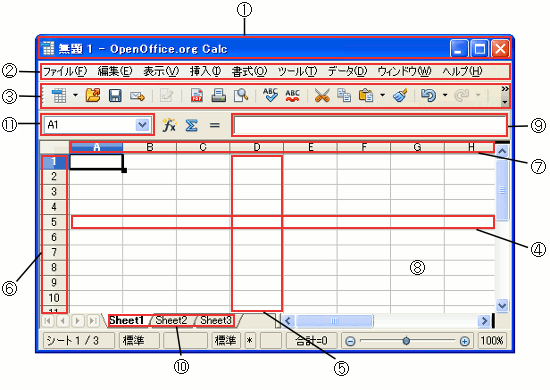Open the Function Wizard fx icon
The image size is (550, 390).
(169, 125)
